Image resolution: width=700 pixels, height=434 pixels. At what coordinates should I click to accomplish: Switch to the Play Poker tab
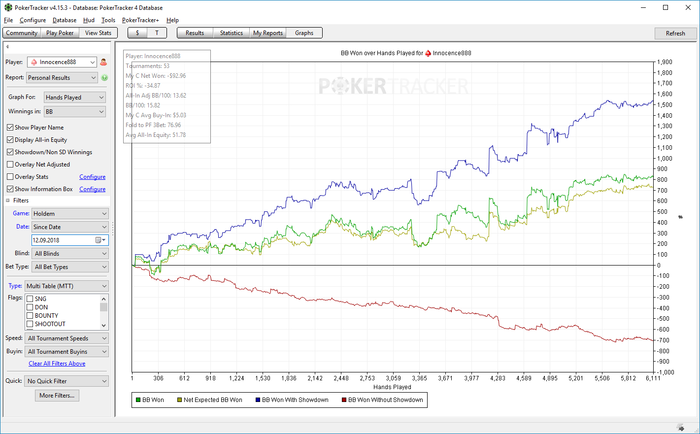(x=60, y=33)
